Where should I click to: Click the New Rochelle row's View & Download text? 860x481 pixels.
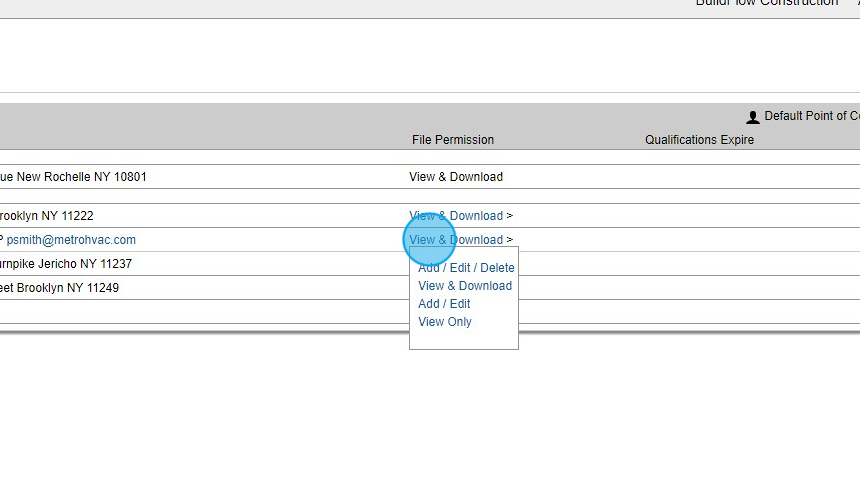(x=456, y=177)
